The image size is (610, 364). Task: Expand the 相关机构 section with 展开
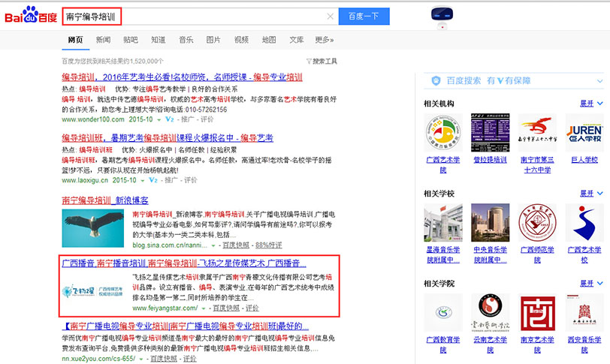[x=591, y=104]
